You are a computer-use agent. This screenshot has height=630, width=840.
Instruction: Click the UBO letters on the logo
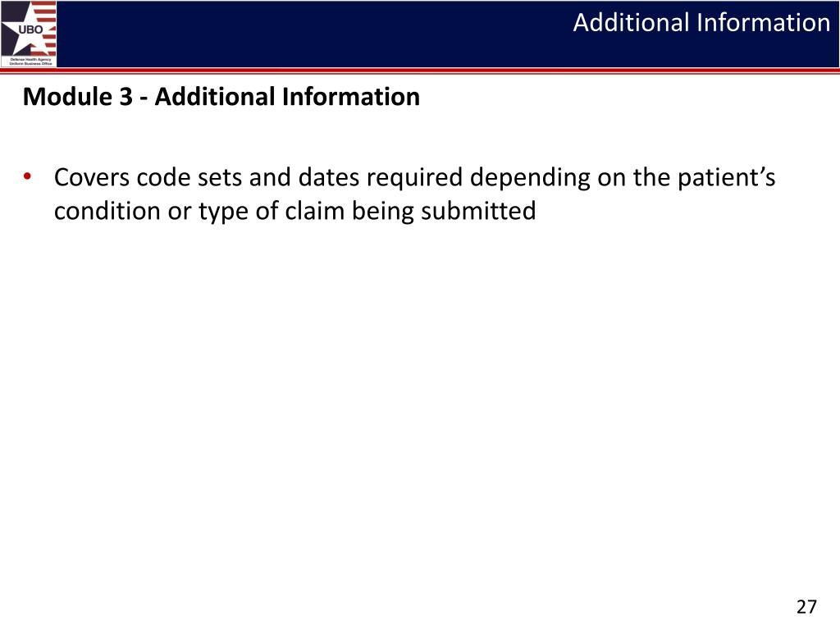(30, 30)
